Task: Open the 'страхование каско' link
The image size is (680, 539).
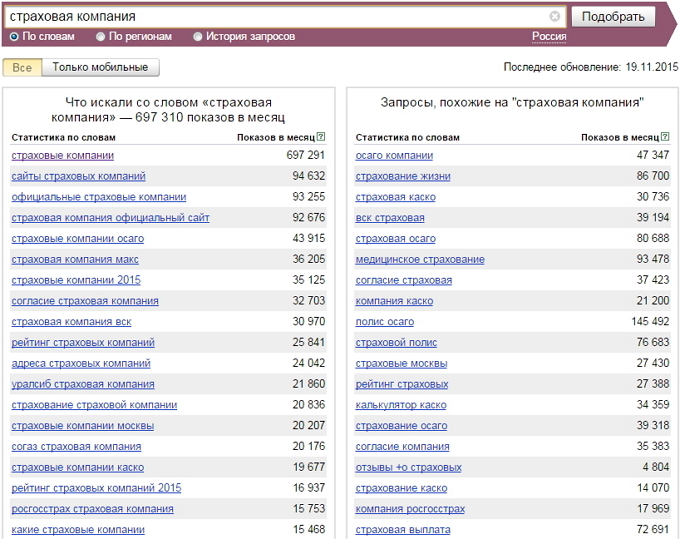Action: coord(401,488)
